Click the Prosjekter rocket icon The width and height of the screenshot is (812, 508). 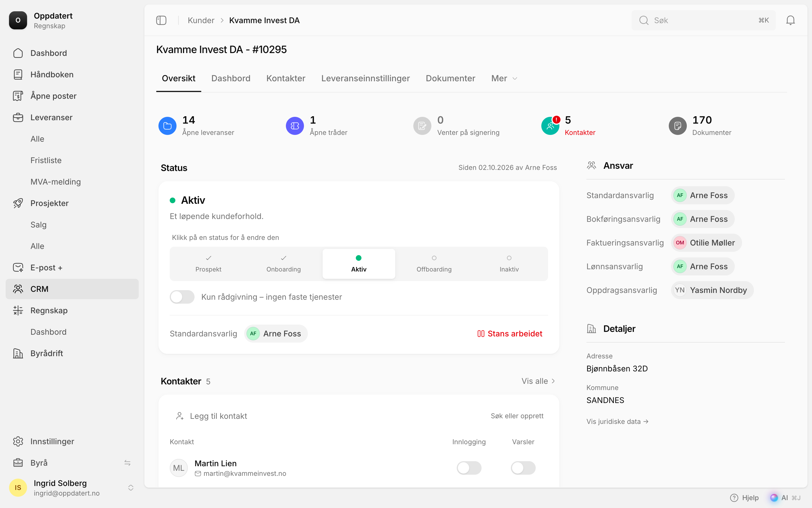(18, 203)
